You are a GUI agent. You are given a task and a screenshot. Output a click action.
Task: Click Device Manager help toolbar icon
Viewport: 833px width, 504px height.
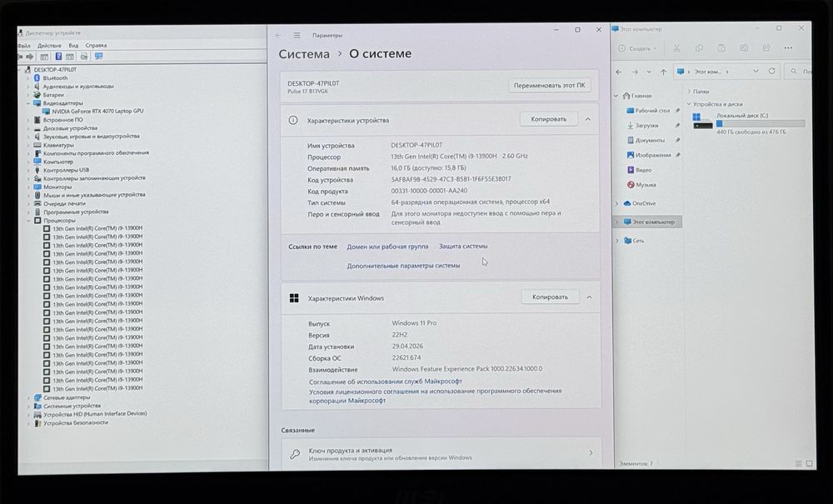coord(58,57)
